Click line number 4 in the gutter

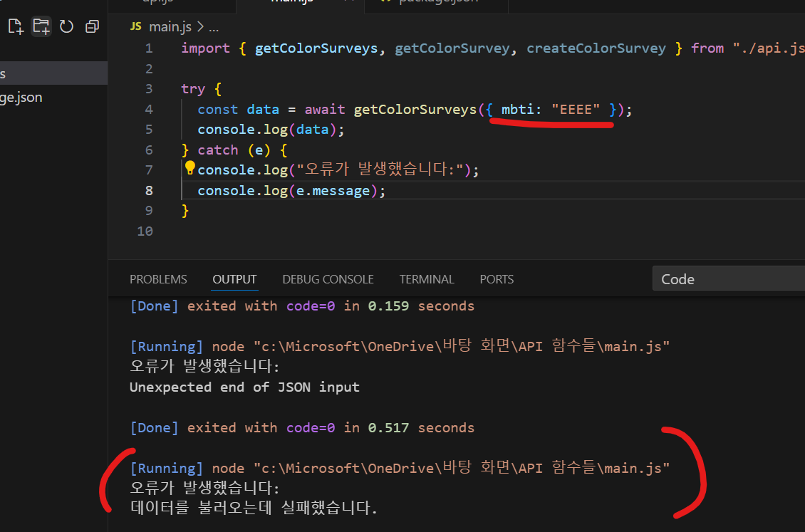(x=148, y=109)
